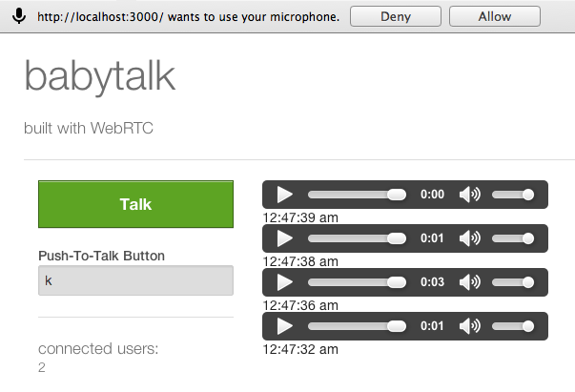
Task: Click the 'connected users:' label
Action: 98,349
